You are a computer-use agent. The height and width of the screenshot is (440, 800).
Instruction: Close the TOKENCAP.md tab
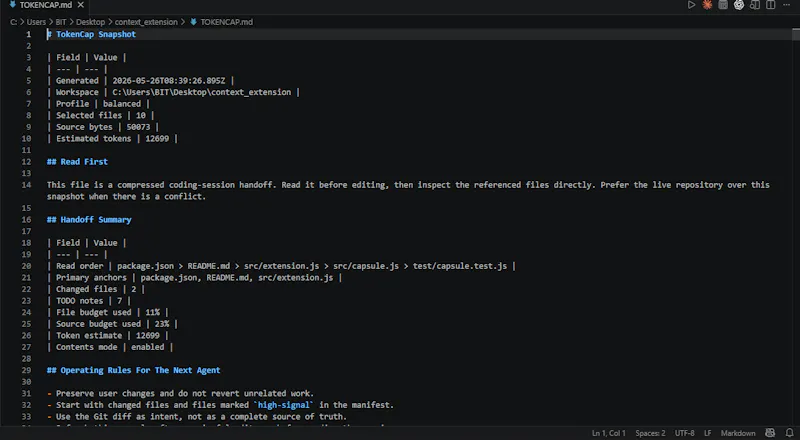click(x=81, y=5)
